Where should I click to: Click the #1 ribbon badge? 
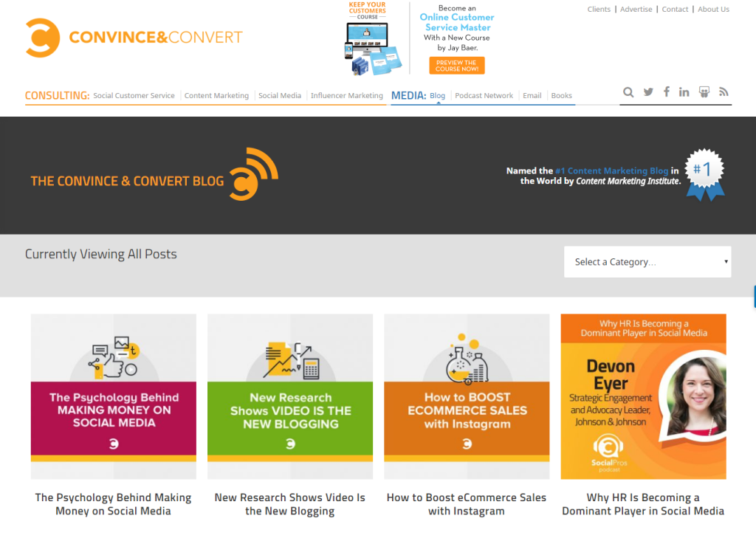click(x=705, y=174)
